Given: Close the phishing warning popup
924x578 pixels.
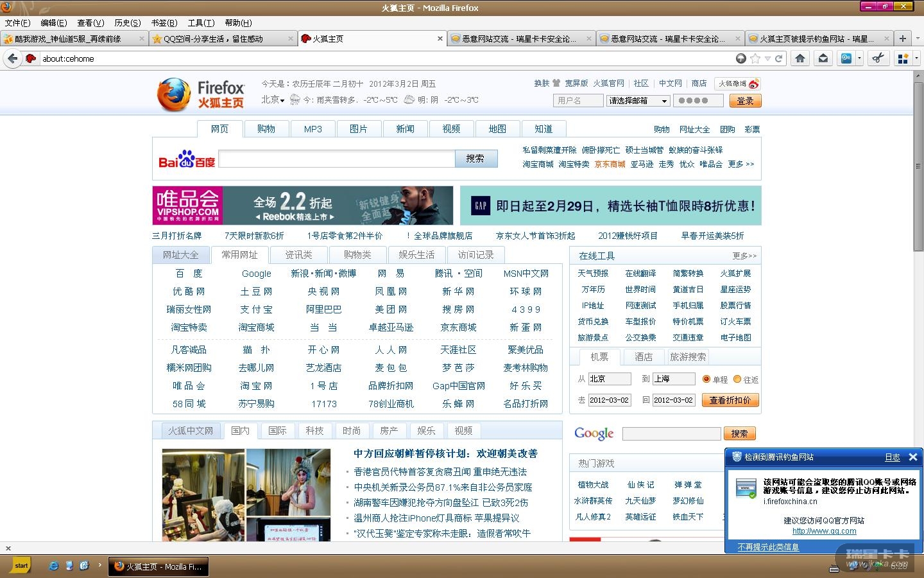Looking at the screenshot, I should click(x=912, y=457).
